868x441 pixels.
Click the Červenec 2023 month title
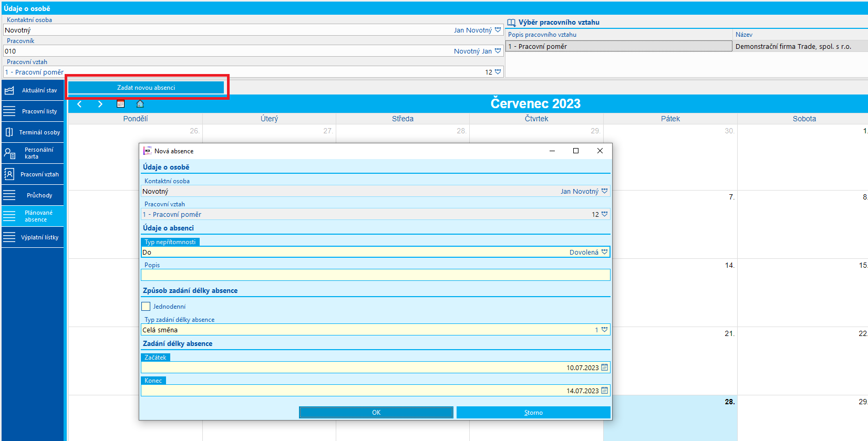535,103
